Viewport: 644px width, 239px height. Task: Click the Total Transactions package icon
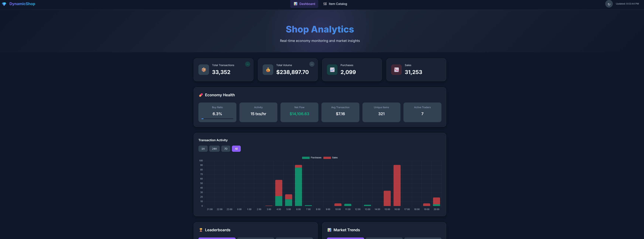click(204, 70)
